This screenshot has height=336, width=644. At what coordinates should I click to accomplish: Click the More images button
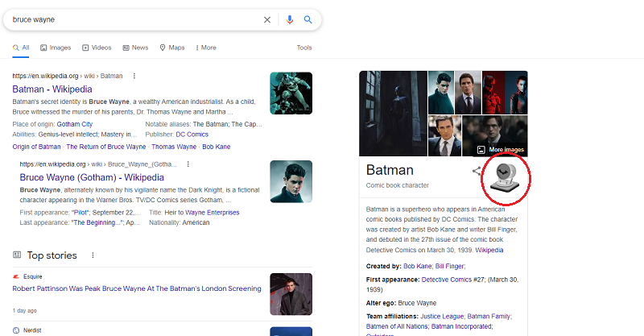coord(500,150)
